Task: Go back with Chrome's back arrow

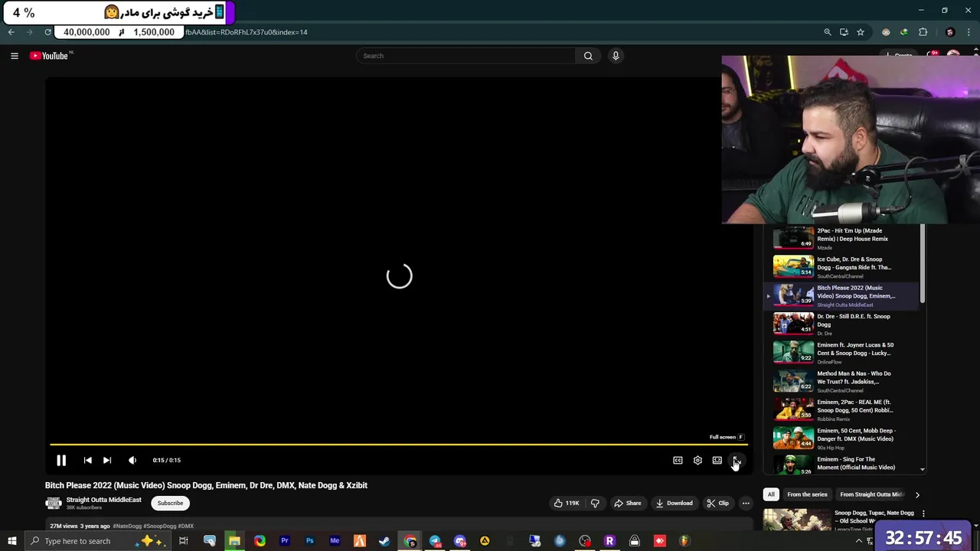Action: pos(11,32)
